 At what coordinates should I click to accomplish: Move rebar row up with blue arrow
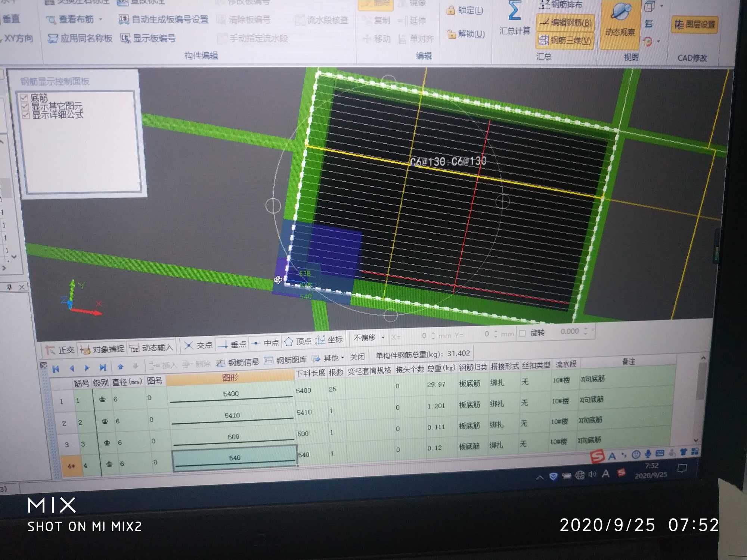point(120,367)
